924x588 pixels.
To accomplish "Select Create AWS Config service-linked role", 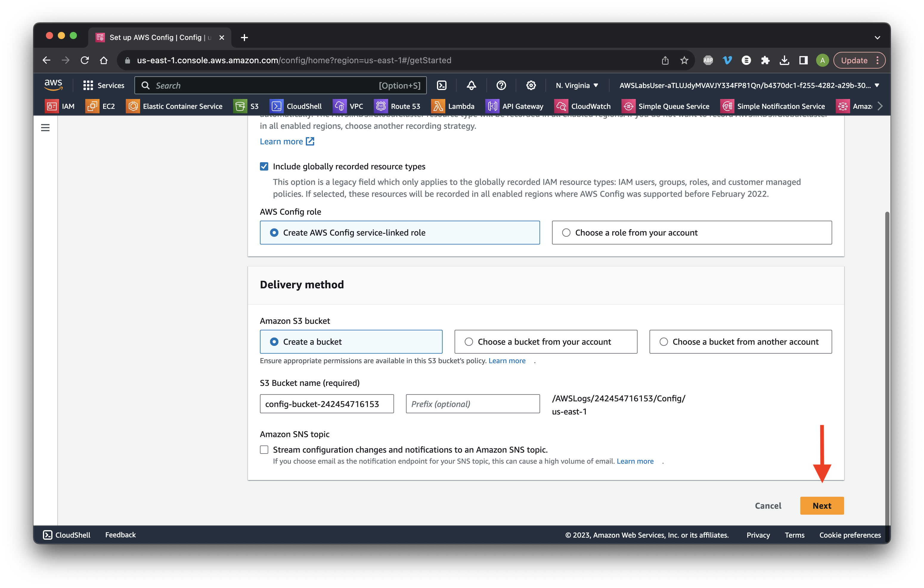I will click(400, 233).
